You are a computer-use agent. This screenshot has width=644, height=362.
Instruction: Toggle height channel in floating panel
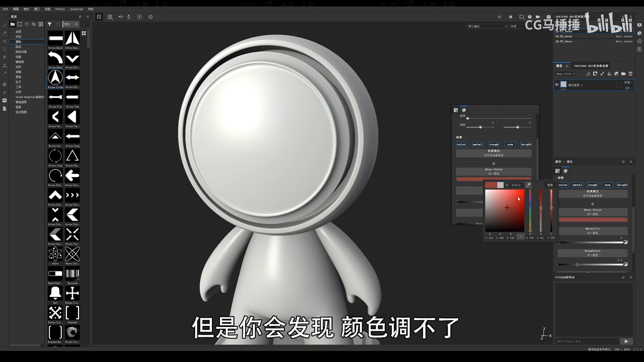point(526,144)
